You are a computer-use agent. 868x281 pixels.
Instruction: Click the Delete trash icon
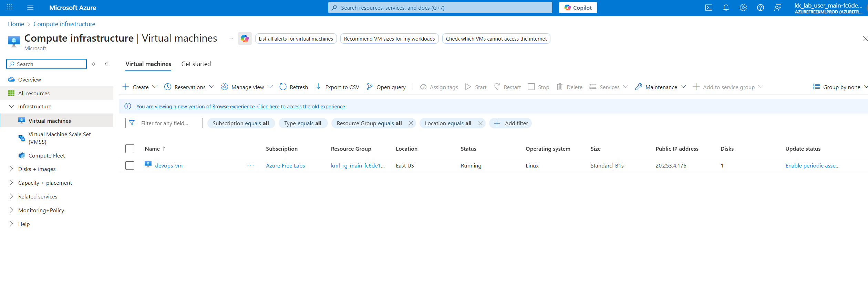coord(560,87)
